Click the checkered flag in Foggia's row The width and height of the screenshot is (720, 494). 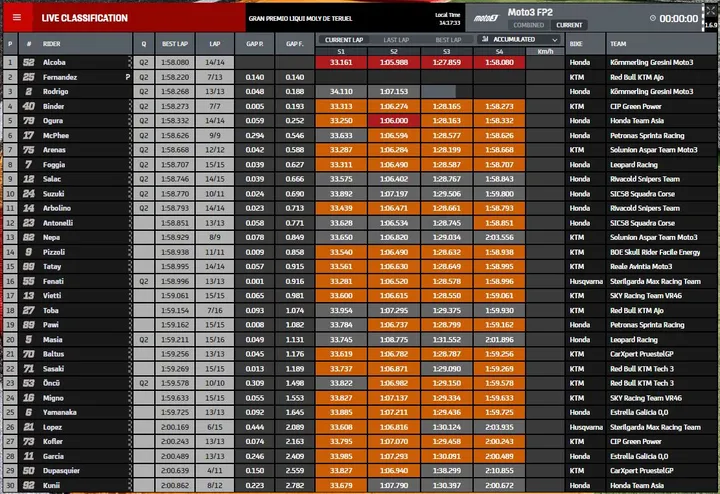coord(130,165)
